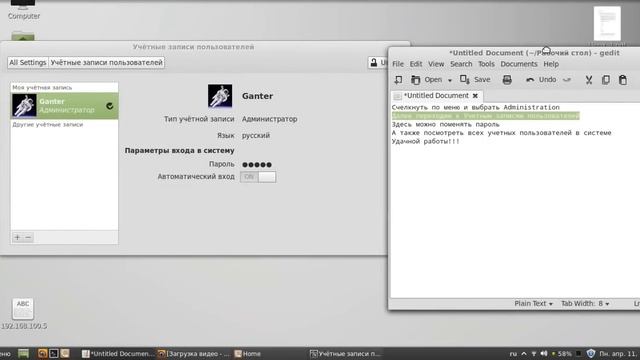This screenshot has height=360, width=640.
Task: Click the text line 'Удачной работы!!!' in gedit
Action: (x=426, y=142)
